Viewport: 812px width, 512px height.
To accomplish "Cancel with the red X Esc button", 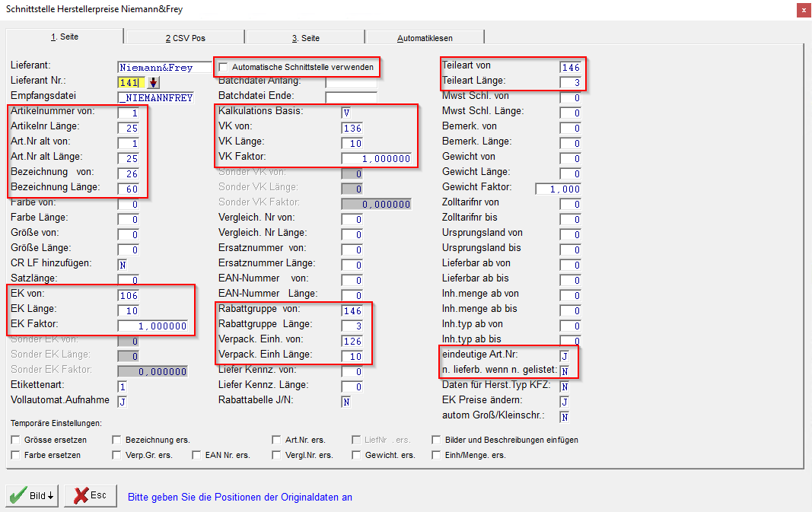I will 91,495.
